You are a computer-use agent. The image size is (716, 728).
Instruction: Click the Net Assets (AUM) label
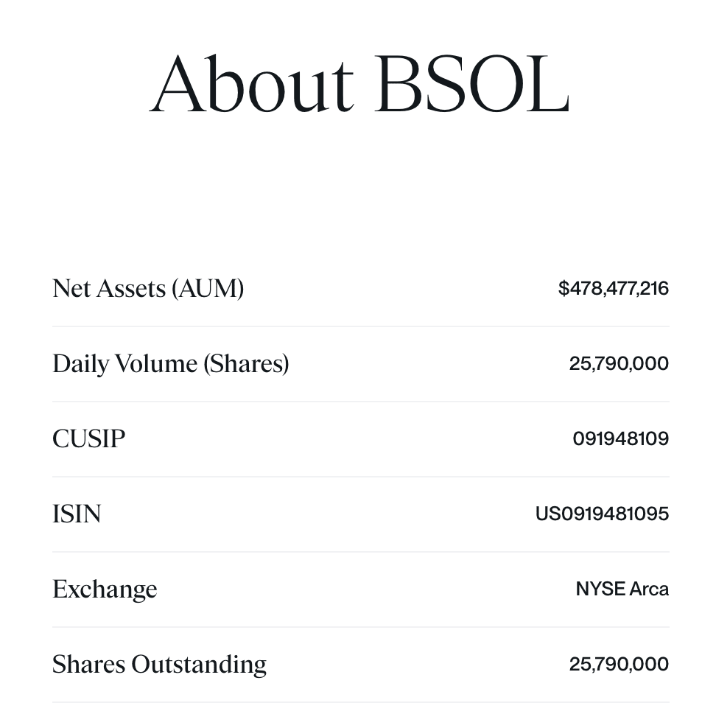(148, 288)
